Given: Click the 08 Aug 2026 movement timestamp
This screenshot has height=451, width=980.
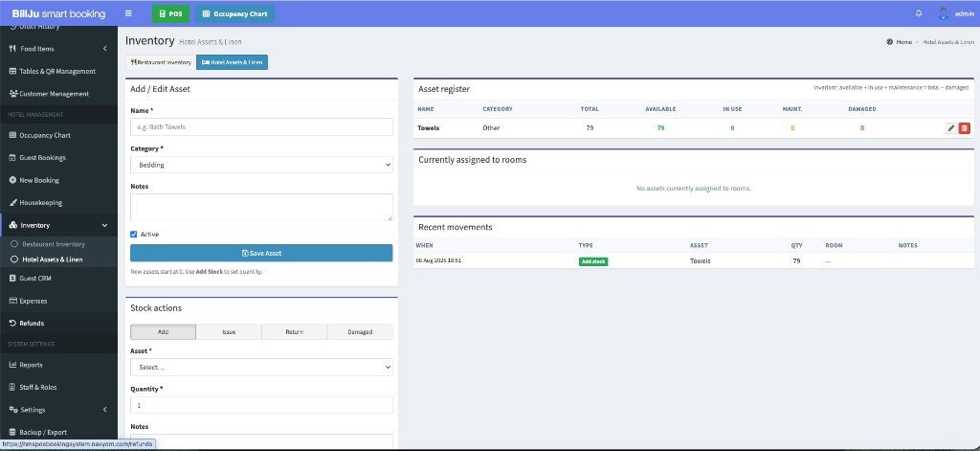Looking at the screenshot, I should click(x=438, y=260).
